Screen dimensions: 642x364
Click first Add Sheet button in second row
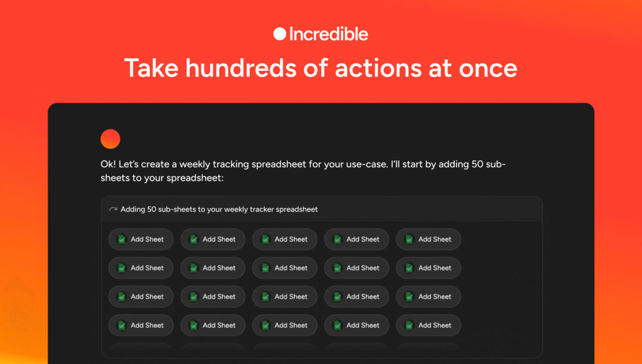click(x=141, y=268)
